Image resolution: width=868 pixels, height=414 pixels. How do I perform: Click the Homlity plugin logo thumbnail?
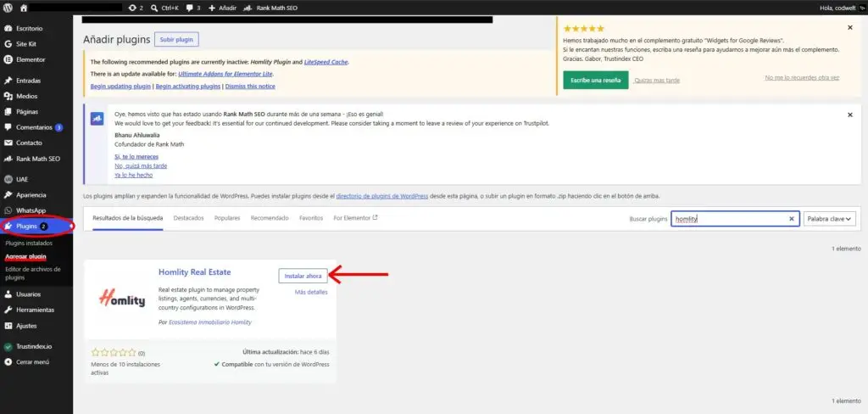[x=122, y=299]
